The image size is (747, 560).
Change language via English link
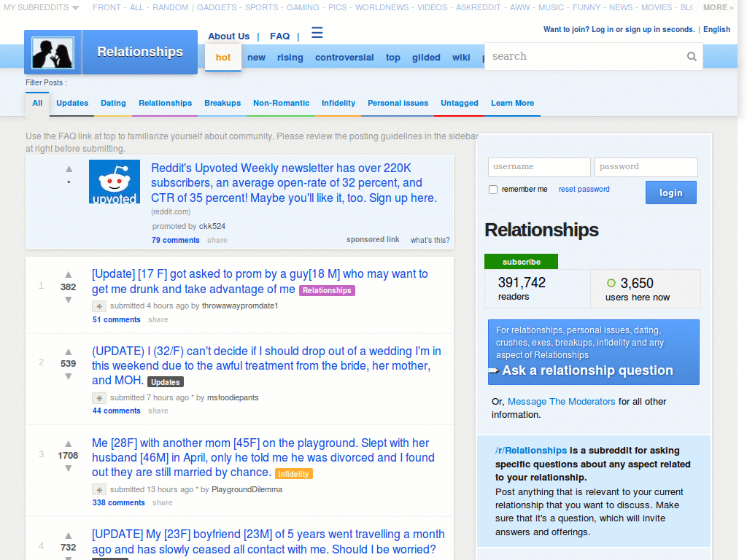716,29
